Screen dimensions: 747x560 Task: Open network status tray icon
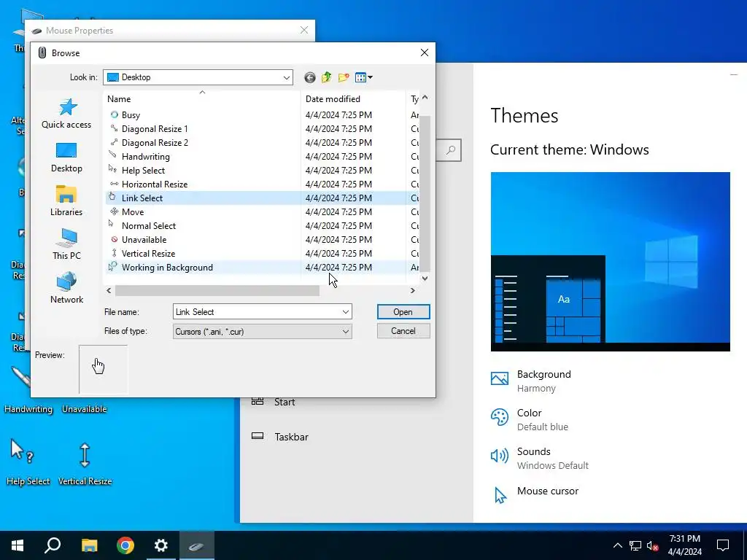tap(635, 545)
